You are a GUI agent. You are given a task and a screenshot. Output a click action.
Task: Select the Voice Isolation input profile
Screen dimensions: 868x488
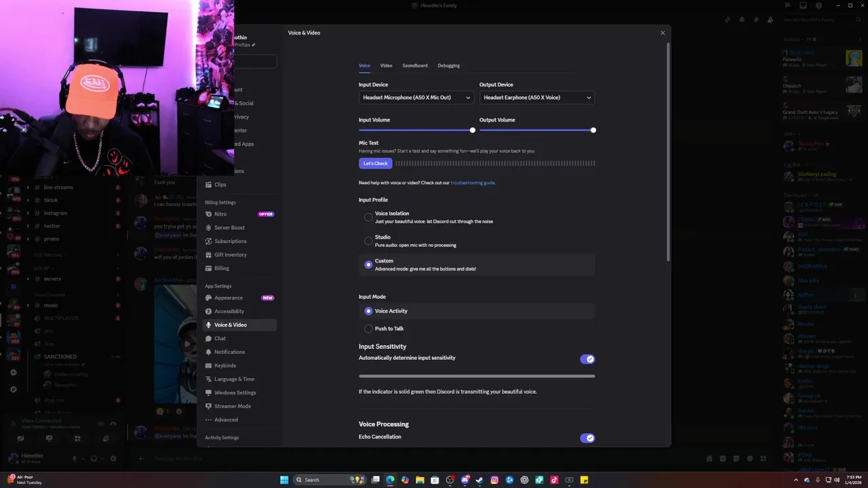[x=368, y=218]
